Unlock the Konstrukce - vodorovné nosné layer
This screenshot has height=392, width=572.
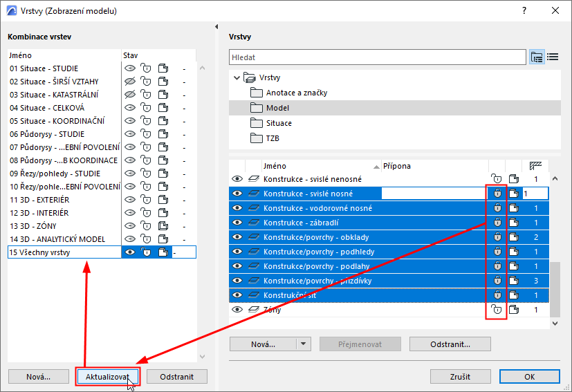click(497, 208)
